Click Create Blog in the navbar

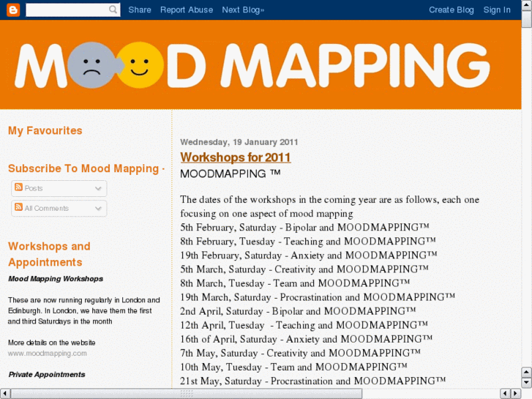click(x=452, y=10)
